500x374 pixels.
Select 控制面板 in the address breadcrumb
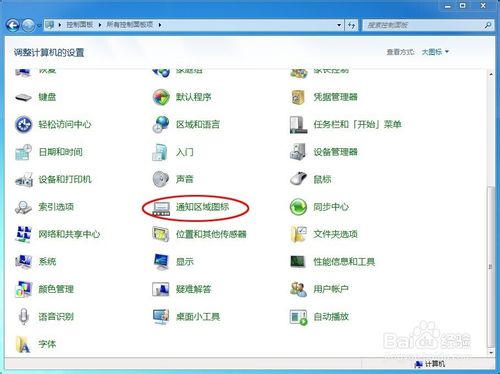[80, 25]
